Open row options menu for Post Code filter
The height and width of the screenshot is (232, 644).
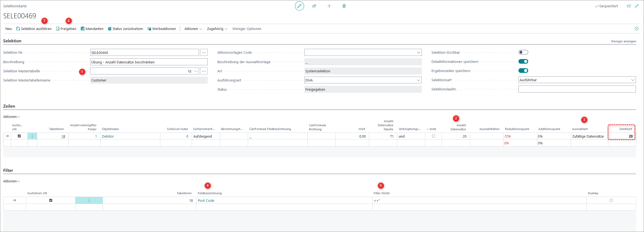89,200
